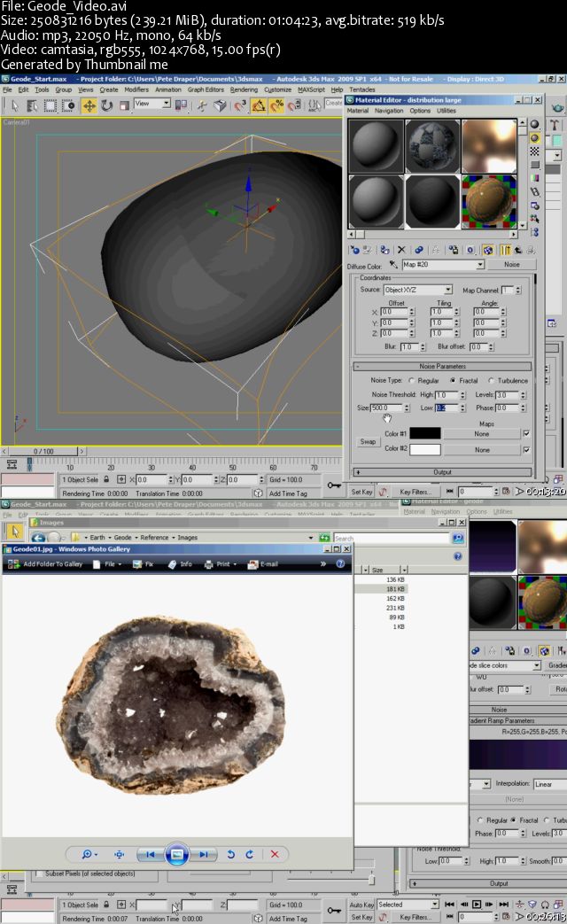Click the Explorer Search field
Image resolution: width=567 pixels, height=924 pixels.
(392, 538)
